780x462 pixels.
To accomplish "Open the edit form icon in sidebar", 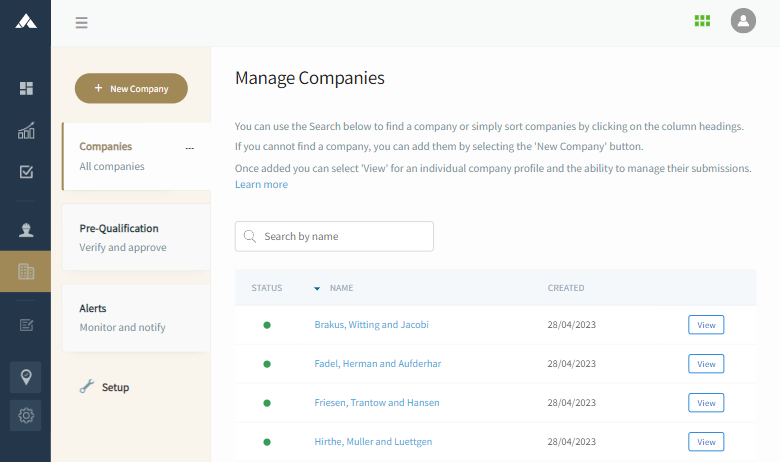I will pyautogui.click(x=26, y=325).
